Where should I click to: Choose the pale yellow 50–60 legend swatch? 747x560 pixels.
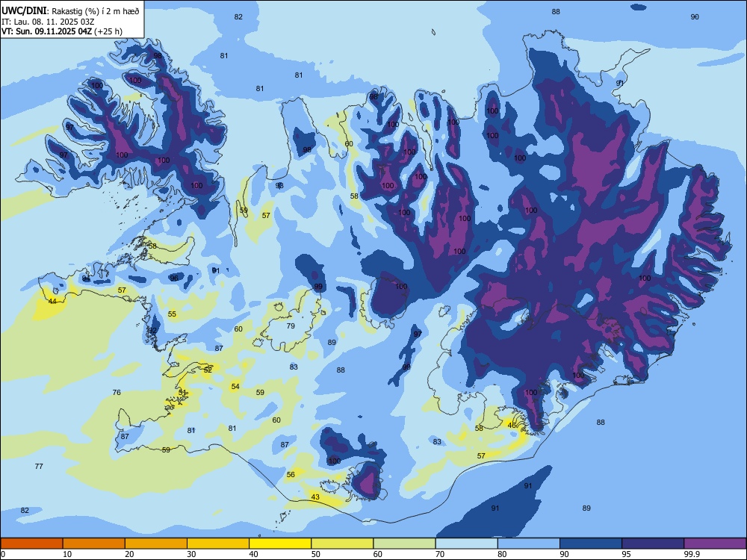[342, 544]
